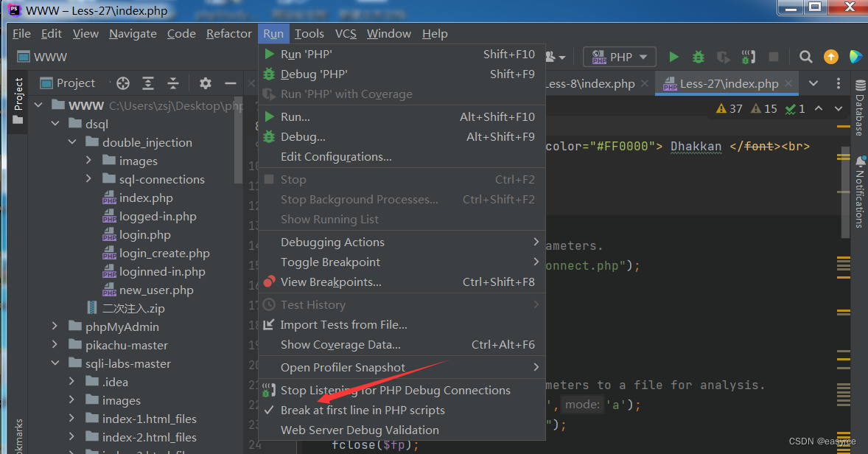The image size is (868, 454).
Task: Open the Search Everywhere magnifier icon
Action: pos(806,57)
